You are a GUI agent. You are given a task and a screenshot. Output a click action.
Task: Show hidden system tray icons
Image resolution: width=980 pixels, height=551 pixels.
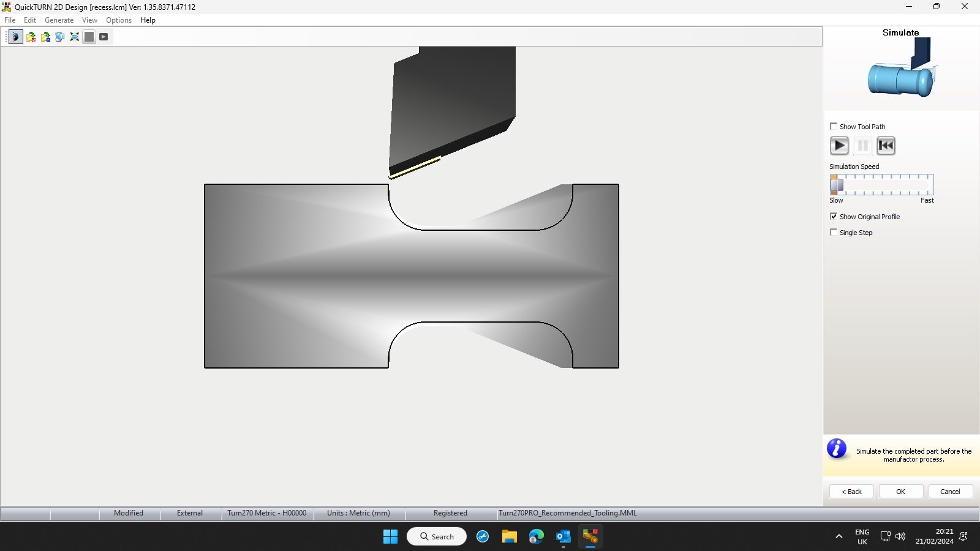pos(839,537)
